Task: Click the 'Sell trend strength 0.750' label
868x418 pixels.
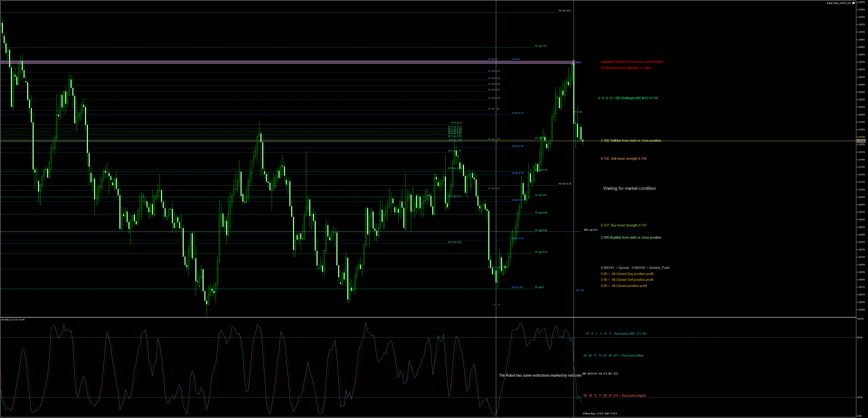Action: pos(623,159)
